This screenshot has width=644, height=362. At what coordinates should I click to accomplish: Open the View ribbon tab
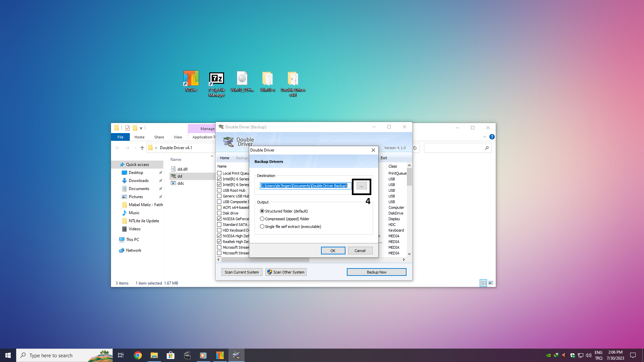click(178, 137)
